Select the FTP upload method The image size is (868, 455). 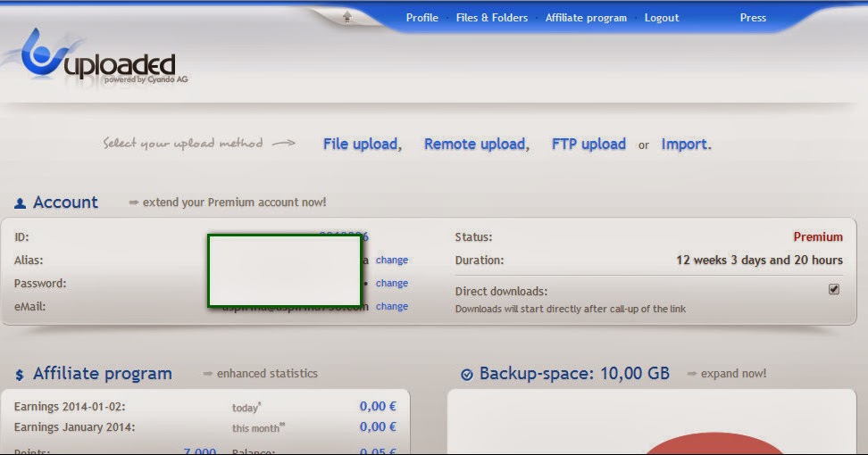588,145
